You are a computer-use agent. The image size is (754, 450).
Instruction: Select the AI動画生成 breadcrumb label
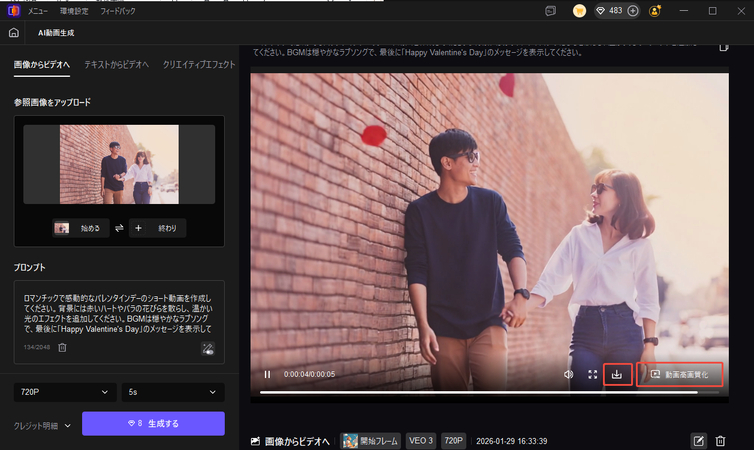tap(56, 33)
